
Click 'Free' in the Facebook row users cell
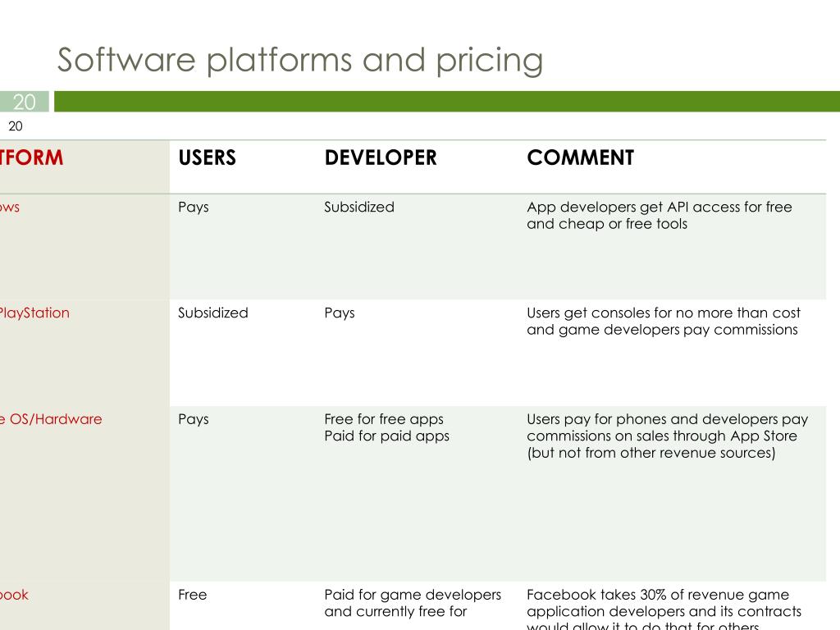pos(192,595)
